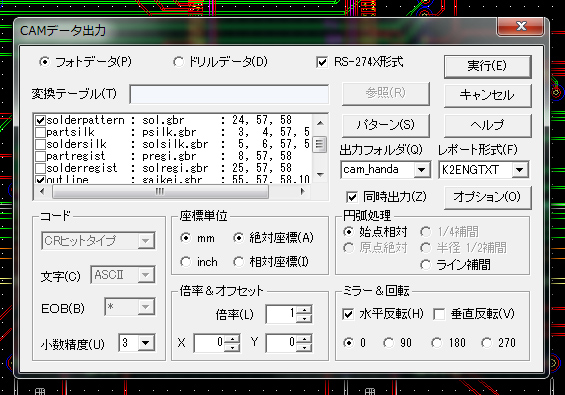Image resolution: width=565 pixels, height=395 pixels.
Task: Check the soldersilk layer checkbox
Action: pos(40,144)
